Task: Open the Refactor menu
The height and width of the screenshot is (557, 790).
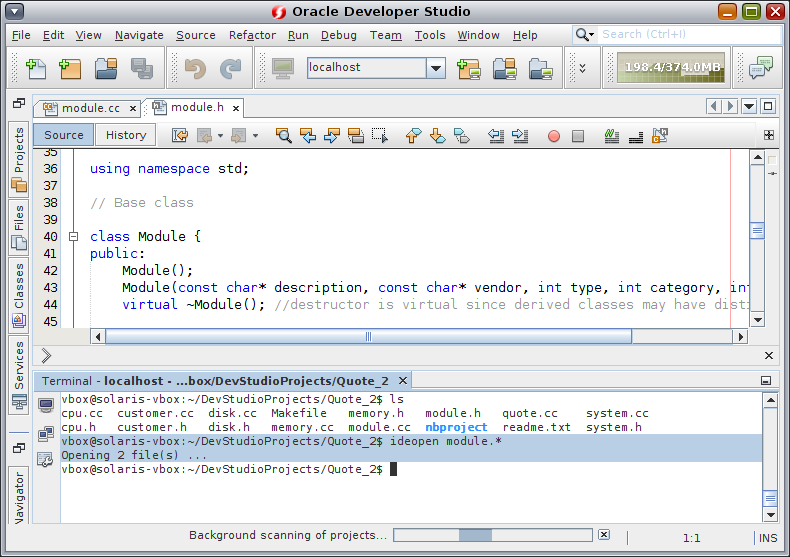Action: coord(252,35)
